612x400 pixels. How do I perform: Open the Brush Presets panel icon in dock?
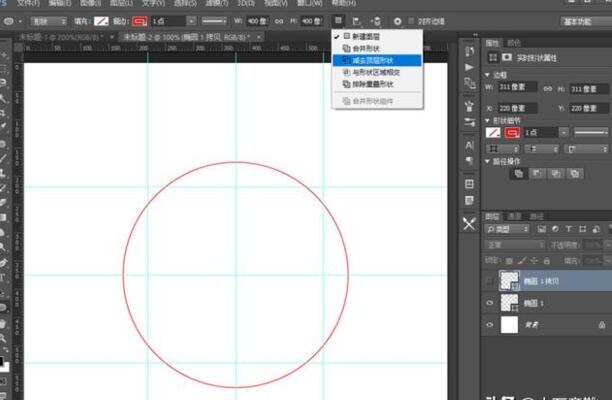point(469,106)
